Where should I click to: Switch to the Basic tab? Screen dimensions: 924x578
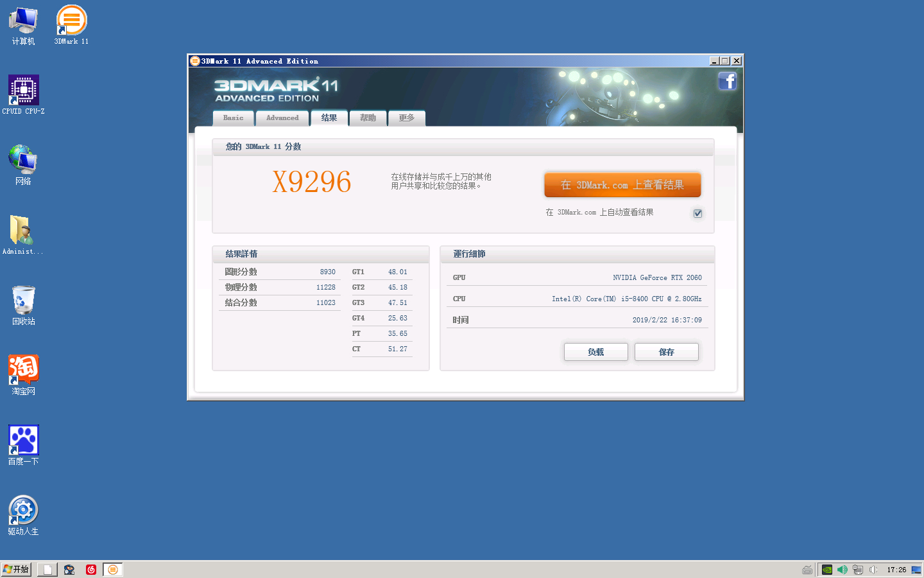coord(233,118)
